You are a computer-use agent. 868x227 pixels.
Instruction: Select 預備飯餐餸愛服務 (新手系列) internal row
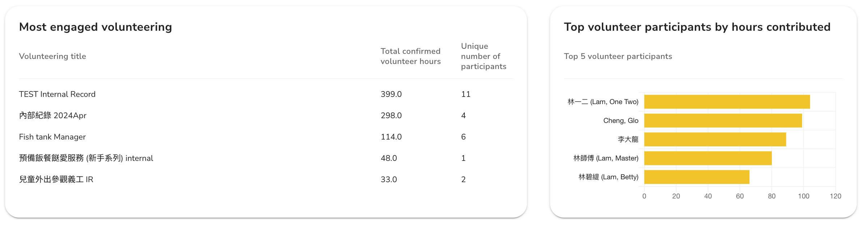point(86,158)
